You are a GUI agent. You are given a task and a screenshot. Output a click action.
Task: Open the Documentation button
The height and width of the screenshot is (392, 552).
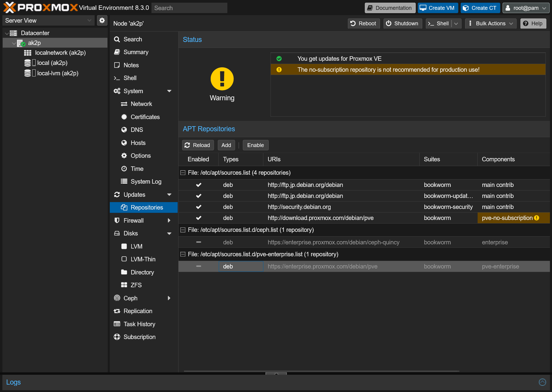(x=390, y=8)
